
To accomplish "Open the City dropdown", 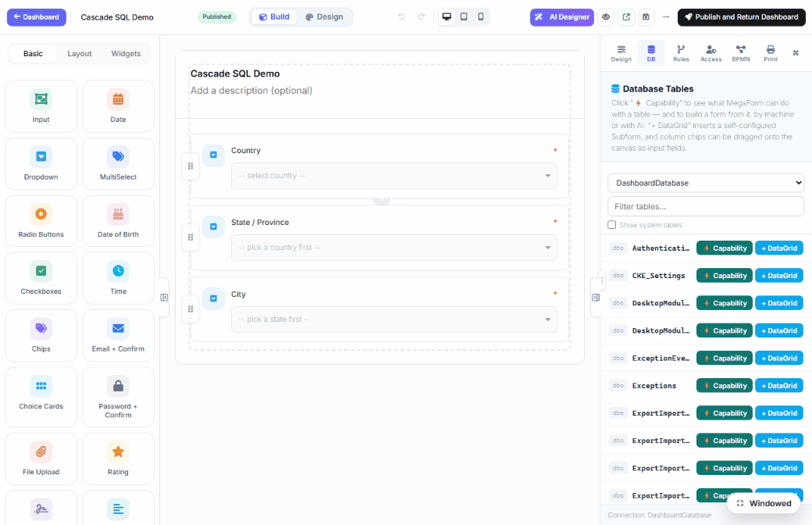I will (x=394, y=320).
